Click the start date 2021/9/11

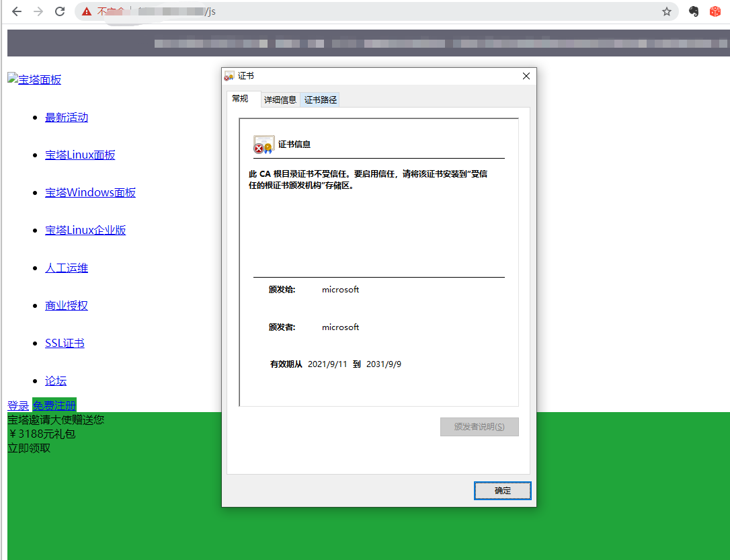click(x=327, y=364)
